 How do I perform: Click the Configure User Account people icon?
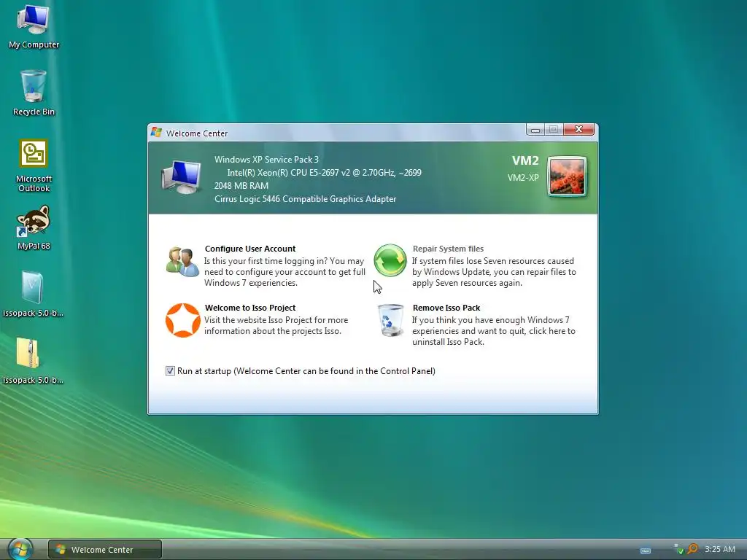coord(182,262)
